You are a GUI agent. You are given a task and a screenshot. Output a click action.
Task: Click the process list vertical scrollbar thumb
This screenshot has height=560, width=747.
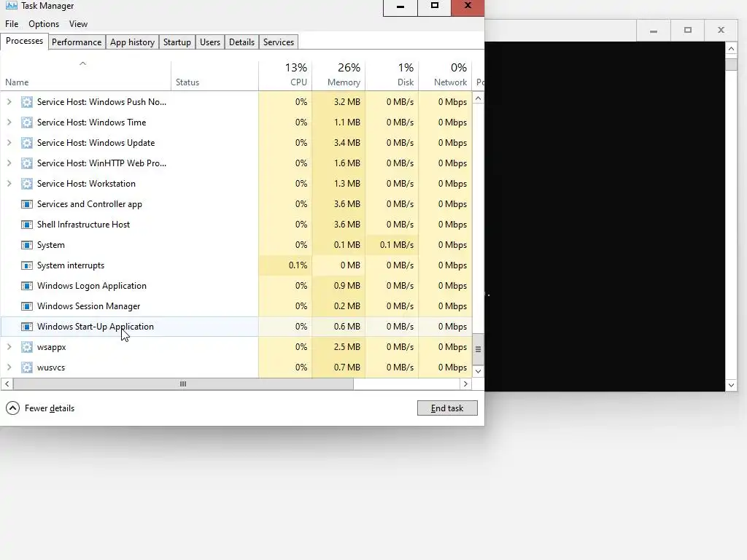(x=479, y=349)
